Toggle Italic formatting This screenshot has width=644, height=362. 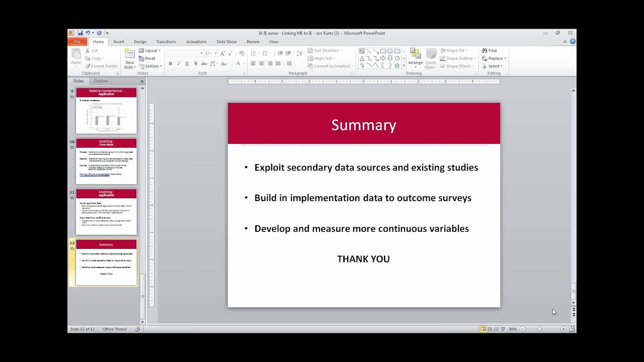[x=179, y=64]
